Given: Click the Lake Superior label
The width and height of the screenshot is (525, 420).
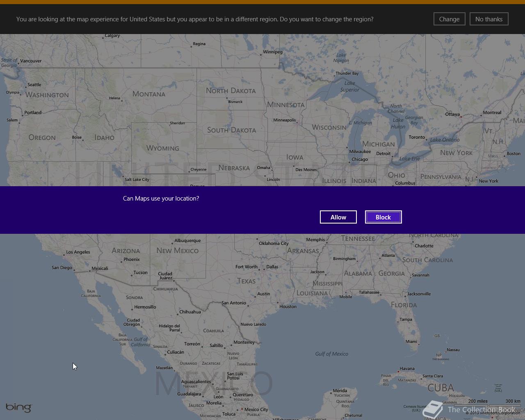Looking at the screenshot, I should [x=350, y=86].
